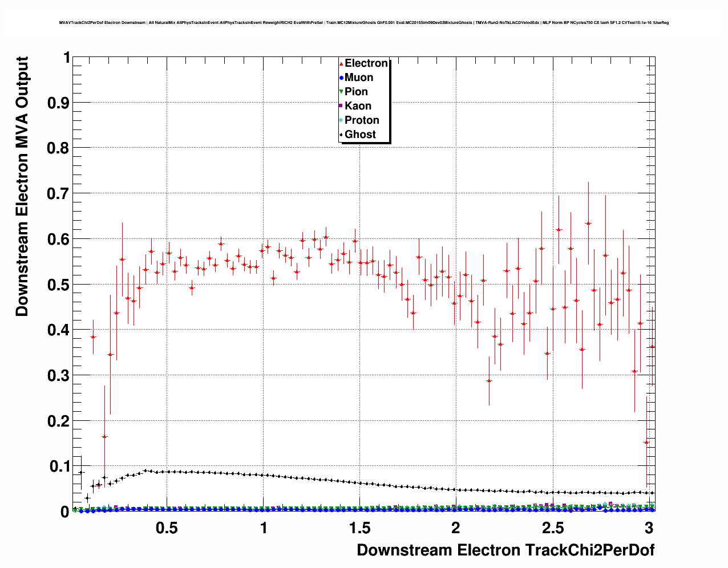Screen dimensions: 728x568
Task: Click the 0.5 tick label on the Y-axis
Action: click(57, 285)
